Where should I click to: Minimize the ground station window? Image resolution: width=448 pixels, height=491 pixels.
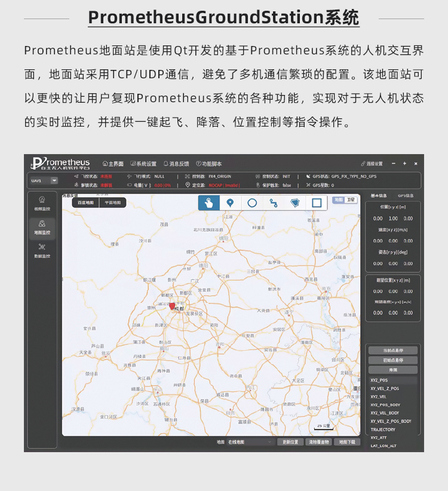394,164
